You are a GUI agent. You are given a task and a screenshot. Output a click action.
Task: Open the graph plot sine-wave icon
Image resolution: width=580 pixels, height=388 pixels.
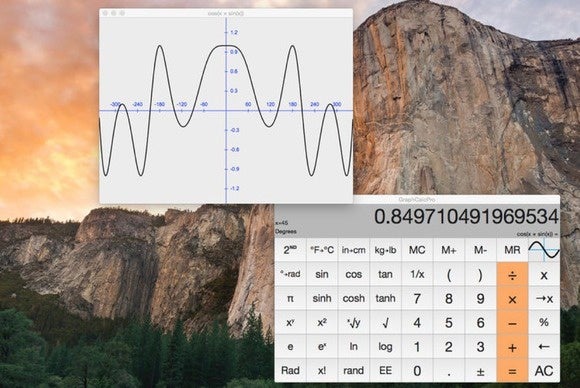(544, 250)
